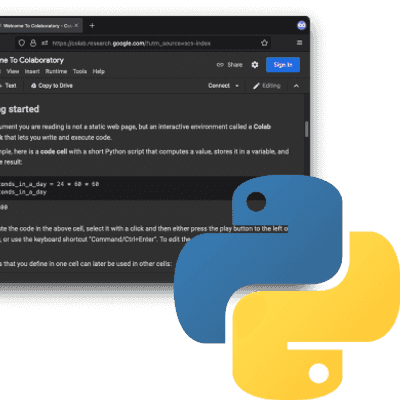
Task: Open the View menu
Action: [x=13, y=71]
